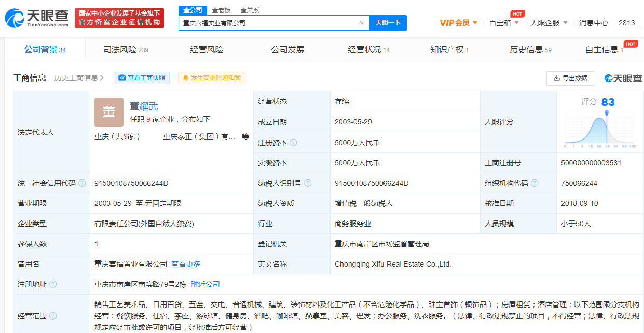The height and width of the screenshot is (333, 644).
Task: Open the VIP会员 dropdown
Action: 458,23
